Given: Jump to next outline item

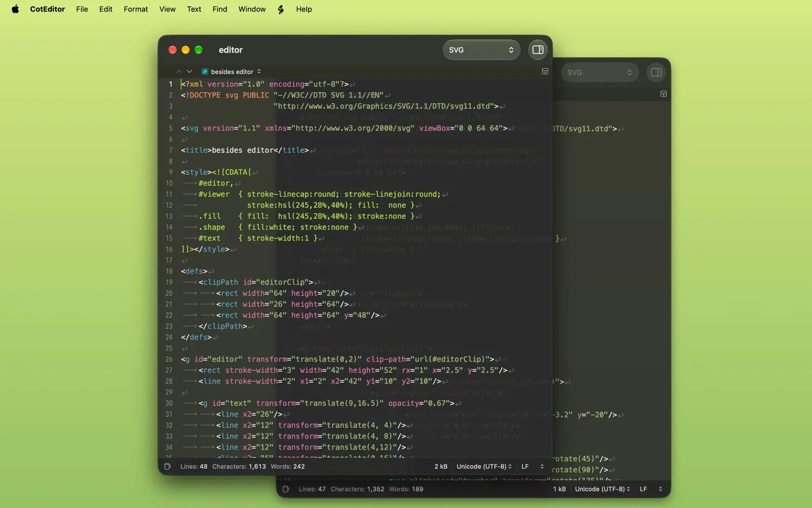Looking at the screenshot, I should tap(189, 72).
